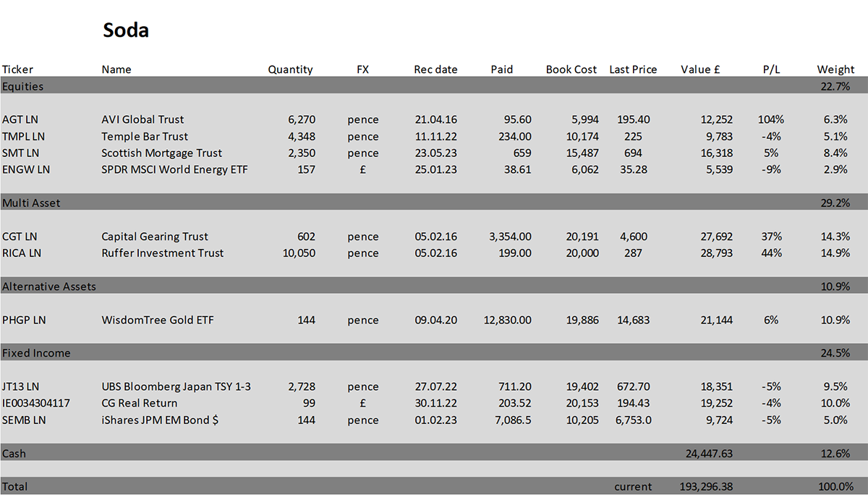This screenshot has width=868, height=495.
Task: Select Ruffer quantity '10,050'
Action: click(299, 253)
